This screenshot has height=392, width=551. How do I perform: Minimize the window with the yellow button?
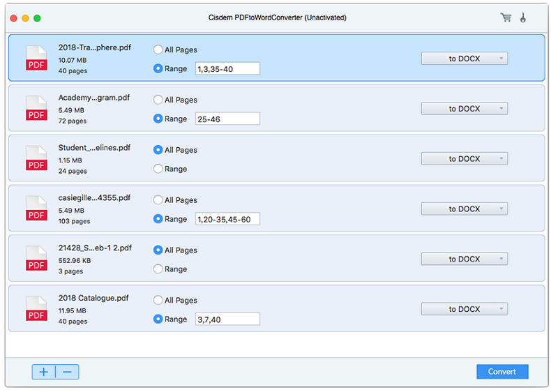(x=25, y=18)
